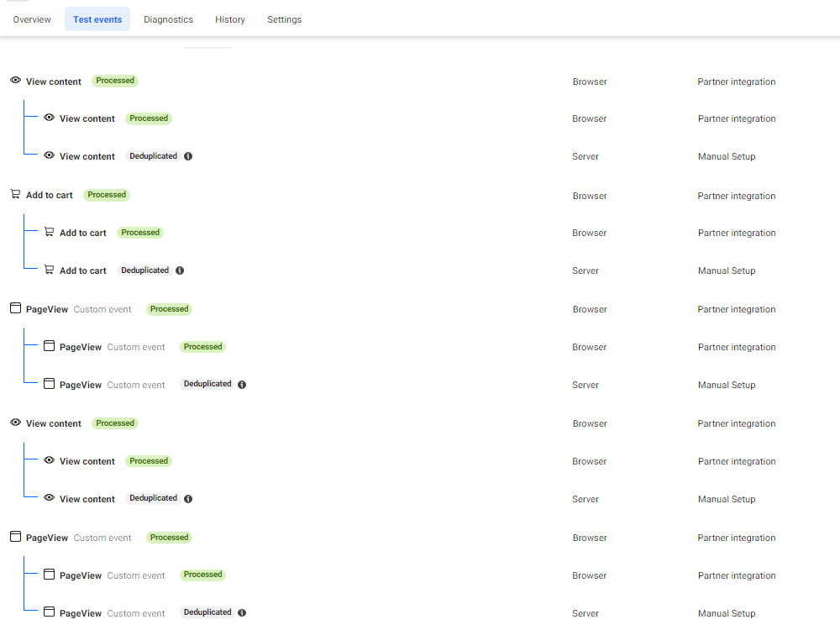Switch to the Overview tab
This screenshot has height=630, width=840.
pyautogui.click(x=31, y=18)
